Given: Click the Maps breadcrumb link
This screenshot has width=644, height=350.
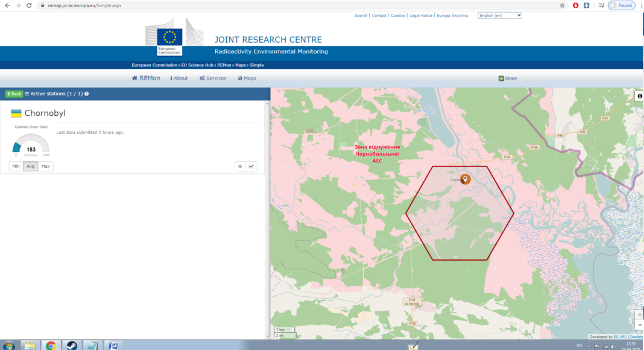Looking at the screenshot, I should tap(240, 65).
